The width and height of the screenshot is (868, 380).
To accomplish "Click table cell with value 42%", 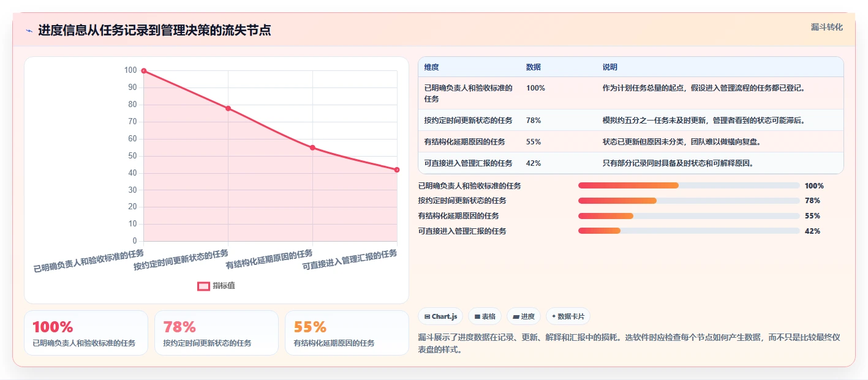I will (533, 163).
